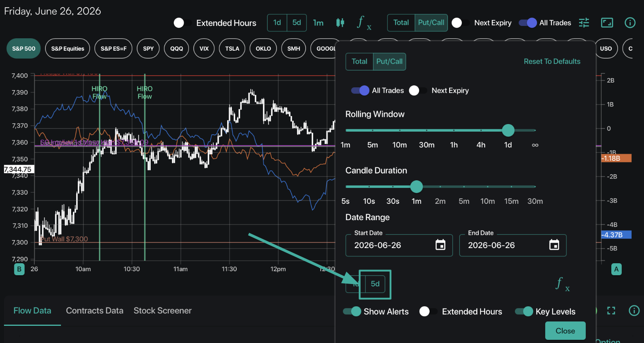Open the Stock Screener tab
The height and width of the screenshot is (343, 644).
click(163, 311)
